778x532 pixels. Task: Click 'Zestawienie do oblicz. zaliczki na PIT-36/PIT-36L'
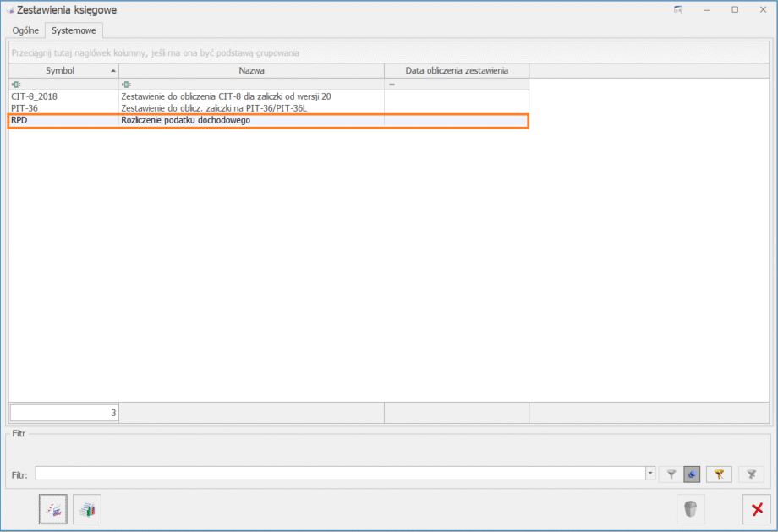point(214,108)
